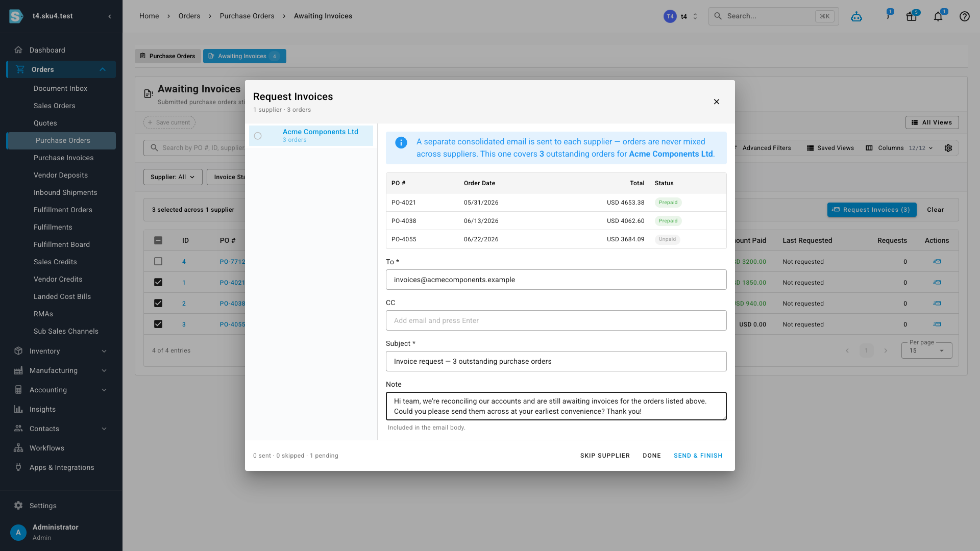
Task: Open the help question mark icon
Action: click(965, 16)
